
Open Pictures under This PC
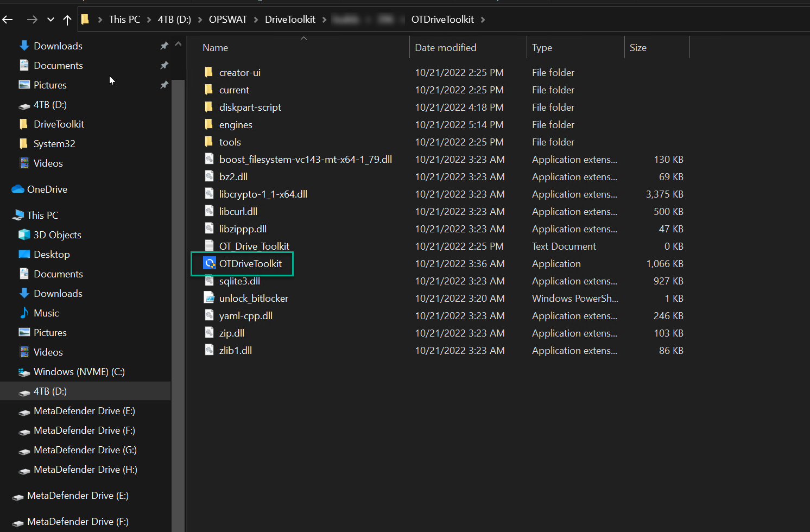point(50,333)
